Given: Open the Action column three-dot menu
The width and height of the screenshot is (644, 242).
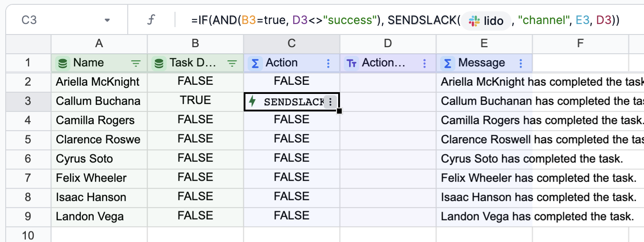Looking at the screenshot, I should (x=328, y=63).
